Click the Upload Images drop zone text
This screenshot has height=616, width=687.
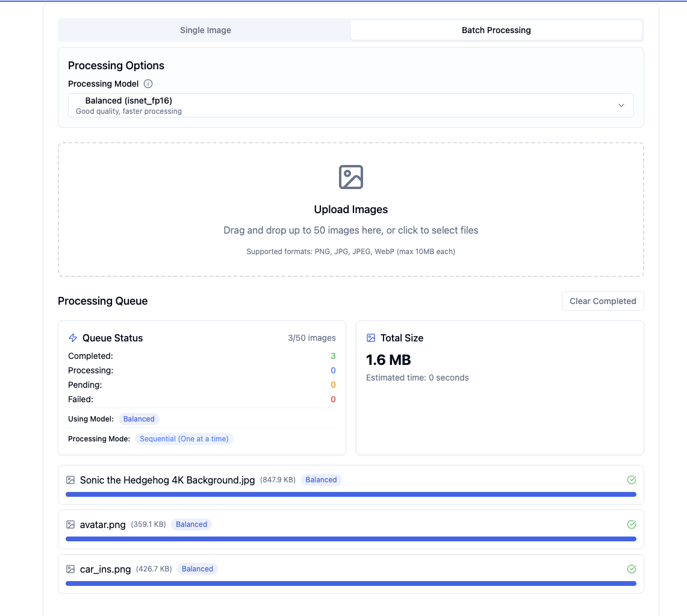(x=350, y=210)
